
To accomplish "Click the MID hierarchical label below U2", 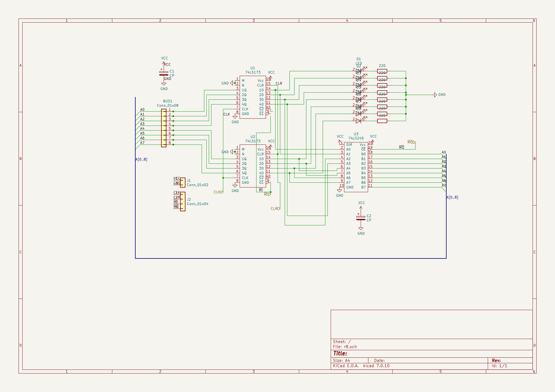I will click(267, 194).
